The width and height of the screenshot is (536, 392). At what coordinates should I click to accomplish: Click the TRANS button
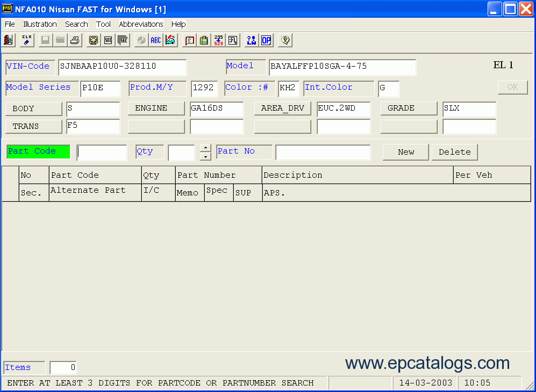[x=34, y=126]
